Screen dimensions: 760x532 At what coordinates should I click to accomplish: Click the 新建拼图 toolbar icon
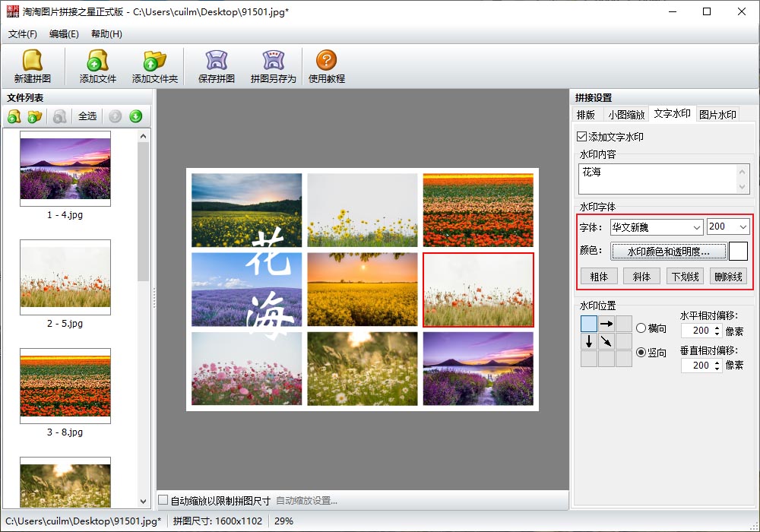32,61
